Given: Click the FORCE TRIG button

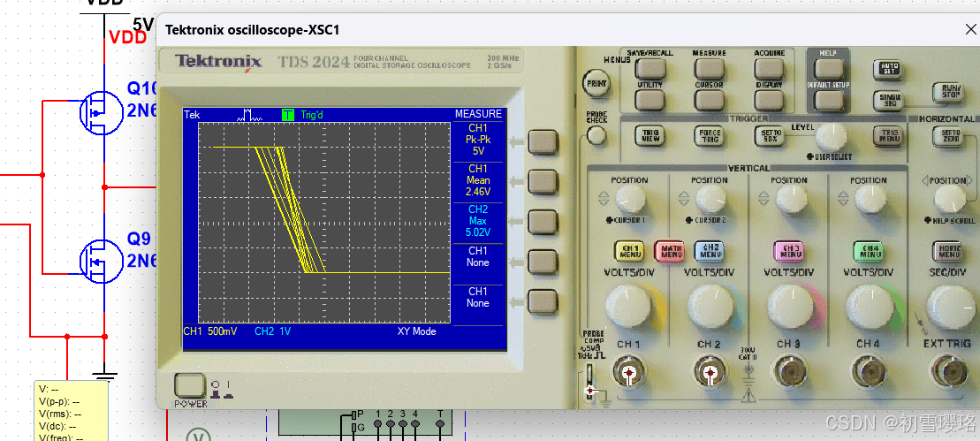Looking at the screenshot, I should (710, 135).
